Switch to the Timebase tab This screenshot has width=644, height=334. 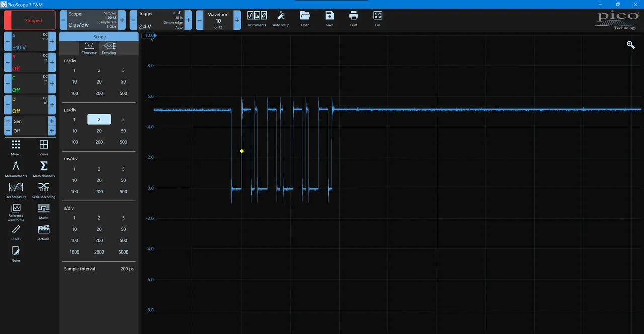(89, 48)
